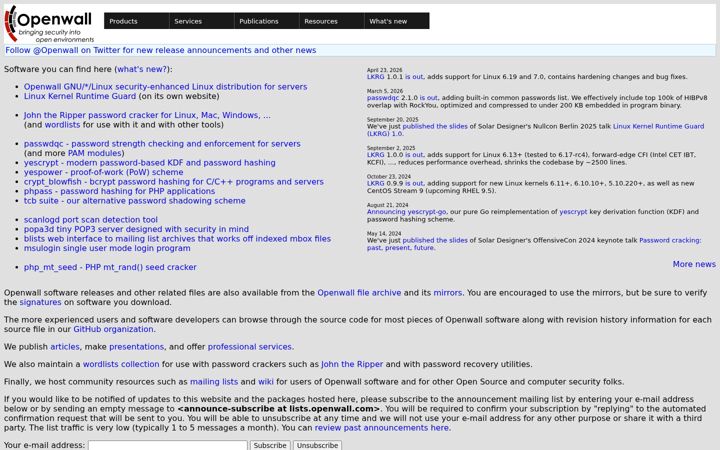Image resolution: width=720 pixels, height=450 pixels.
Task: Open tcb suite password shadowing link
Action: (x=135, y=201)
